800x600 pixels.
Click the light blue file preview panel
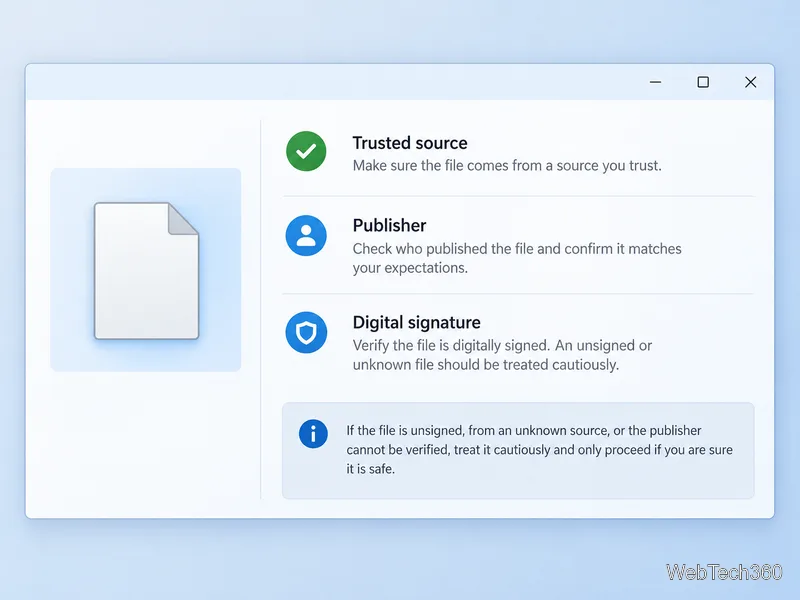tap(145, 270)
